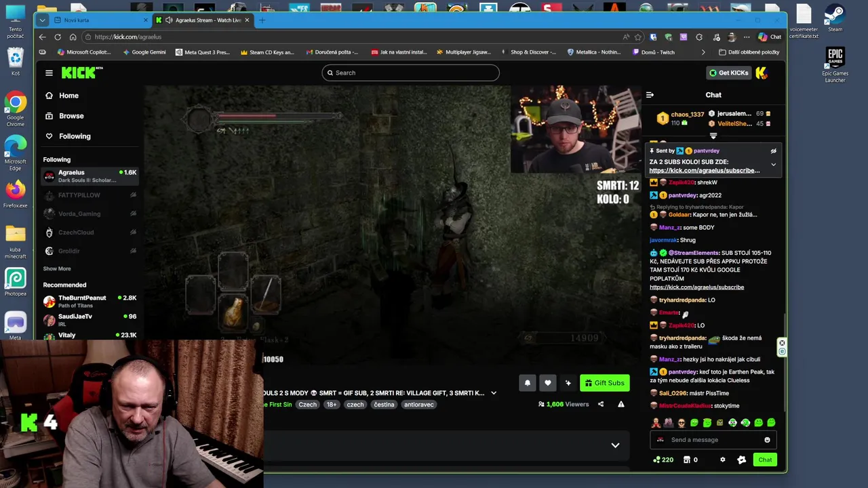Screen dimensions: 868x488
Task: Open the Domů - Twitch bookmark
Action: (654, 52)
